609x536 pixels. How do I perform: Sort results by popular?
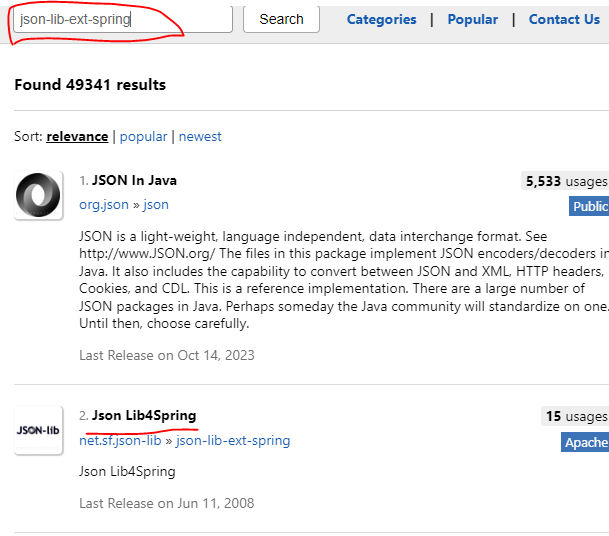143,137
